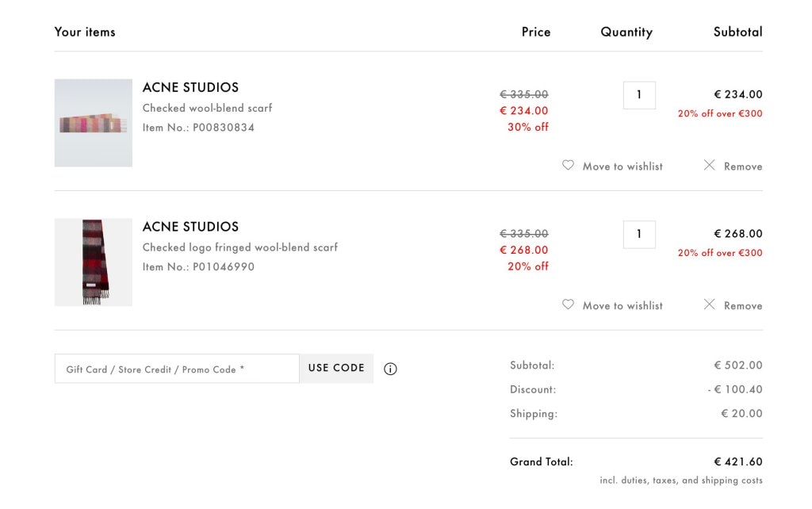Screen dimensions: 812x509
Task: Click the X icon for the logo fringed scarf
Action: click(709, 305)
